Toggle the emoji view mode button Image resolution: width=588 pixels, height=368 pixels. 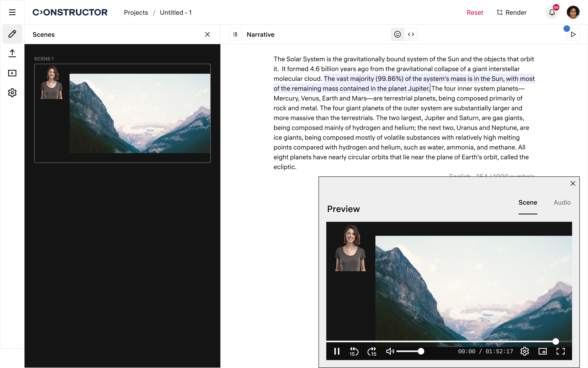(398, 34)
